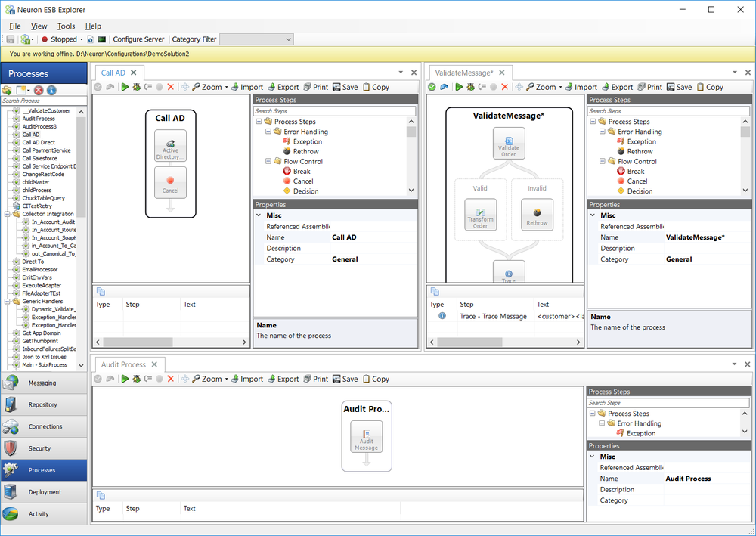Click the green apply checkmark in ValidateMessage toolbar
The image size is (756, 536).
(x=432, y=87)
